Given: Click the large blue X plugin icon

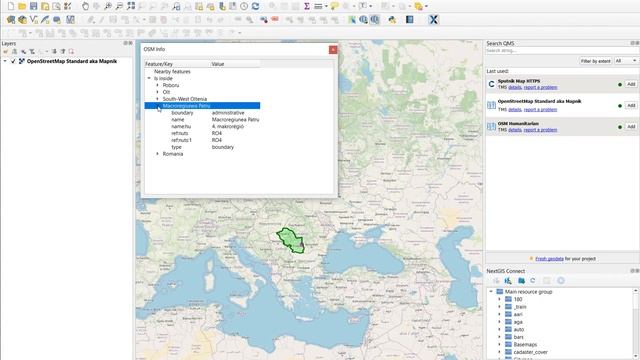Looking at the screenshot, I should [x=433, y=19].
